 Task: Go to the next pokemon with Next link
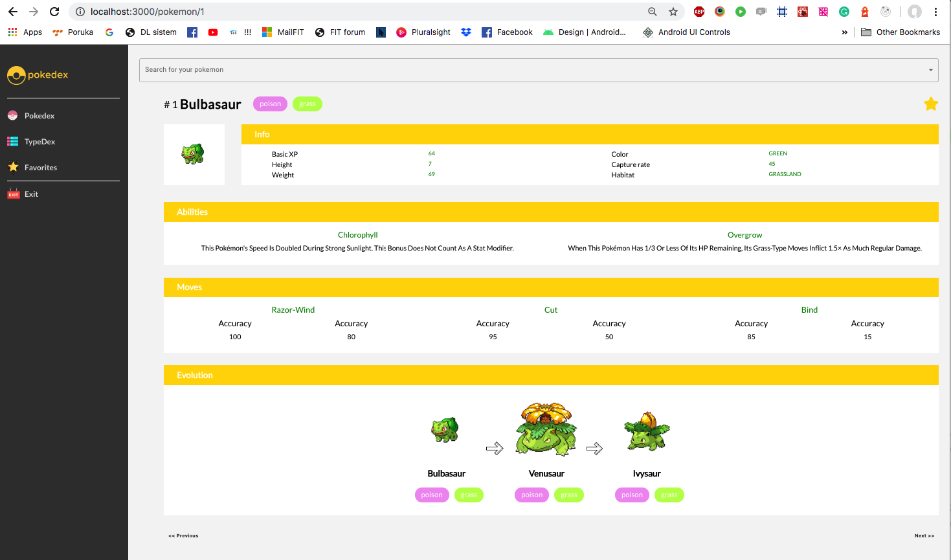click(924, 535)
